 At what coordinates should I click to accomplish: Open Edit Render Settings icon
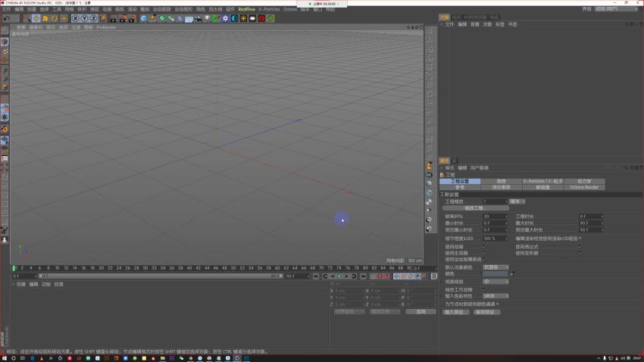[x=132, y=18]
